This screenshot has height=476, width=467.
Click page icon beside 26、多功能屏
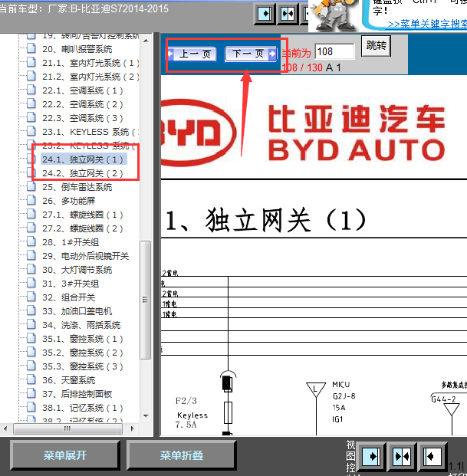pyautogui.click(x=31, y=200)
